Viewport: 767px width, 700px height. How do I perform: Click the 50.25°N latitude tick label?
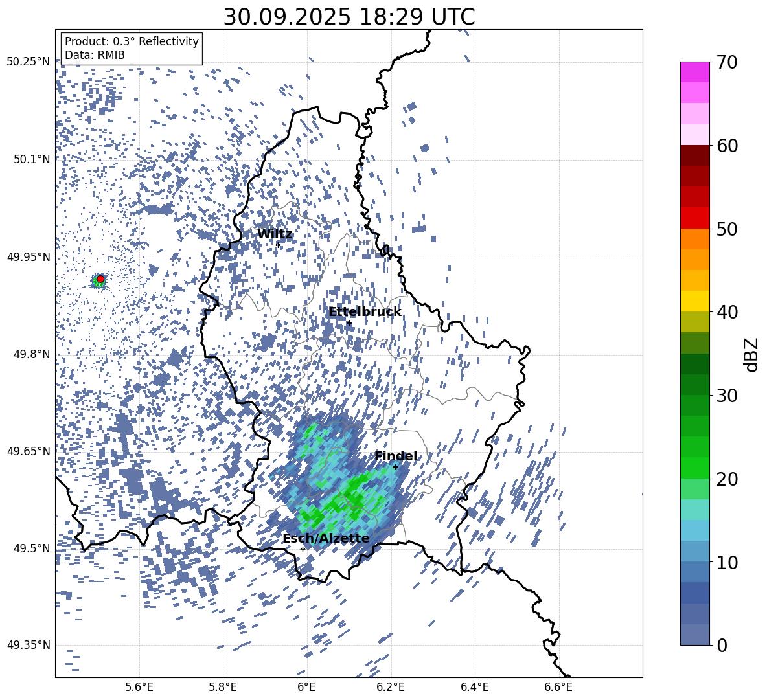pos(28,62)
